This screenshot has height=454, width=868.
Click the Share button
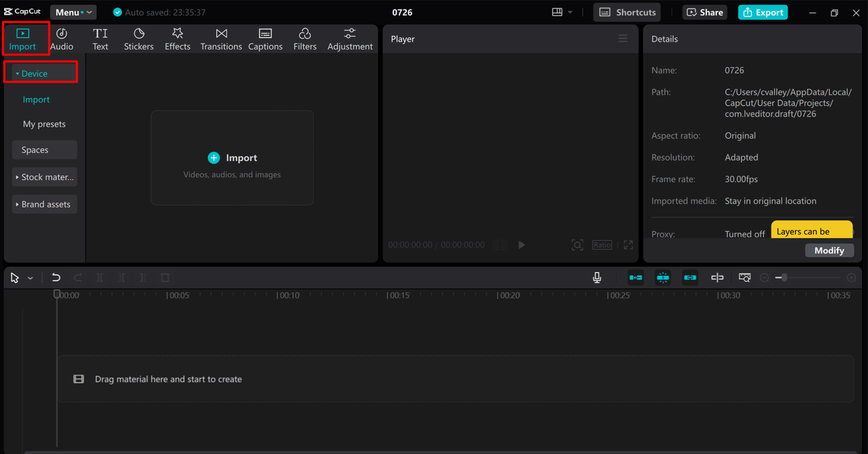tap(705, 12)
